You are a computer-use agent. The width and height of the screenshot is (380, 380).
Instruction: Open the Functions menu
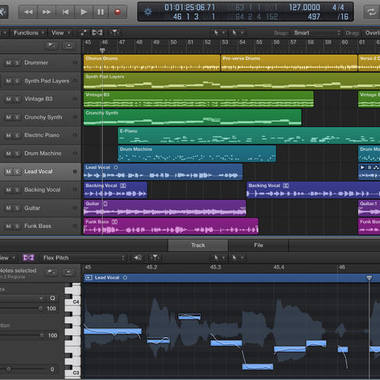coord(29,33)
